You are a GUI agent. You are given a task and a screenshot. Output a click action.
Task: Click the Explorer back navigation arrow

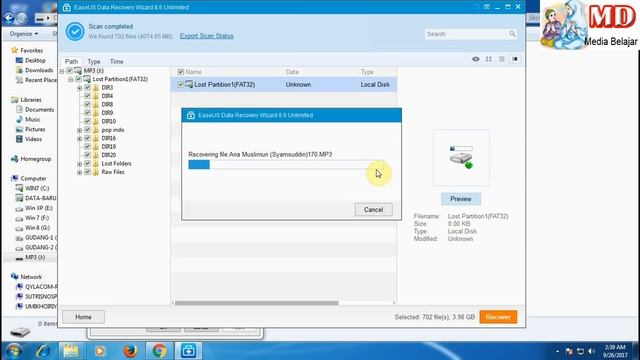point(9,18)
